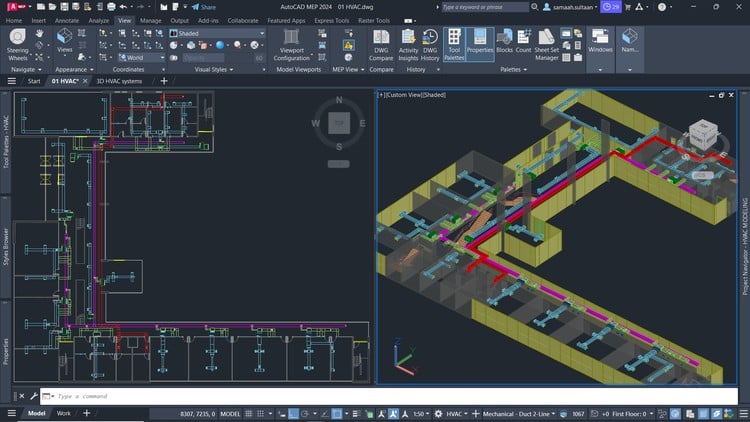
Task: Close the 01 HVAC file tab
Action: pos(85,81)
